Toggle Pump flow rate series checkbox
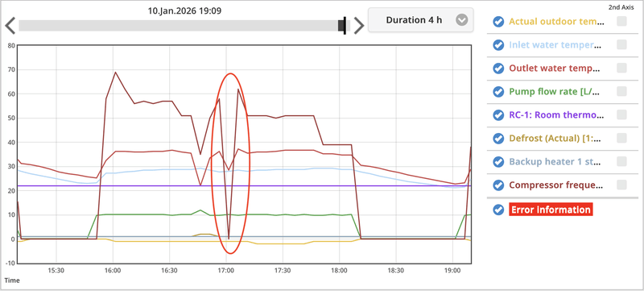The width and height of the screenshot is (644, 291). 498,92
